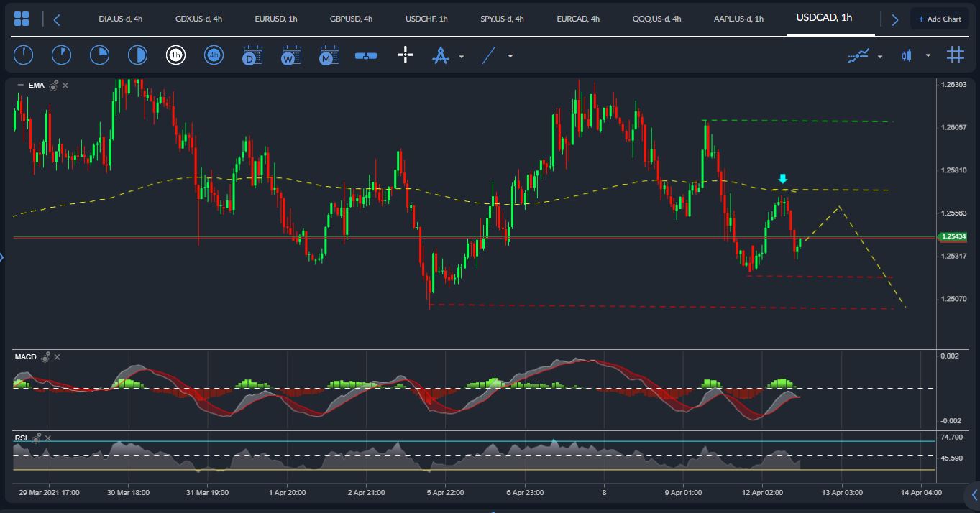Select the 1h timeframe icon

click(x=175, y=55)
